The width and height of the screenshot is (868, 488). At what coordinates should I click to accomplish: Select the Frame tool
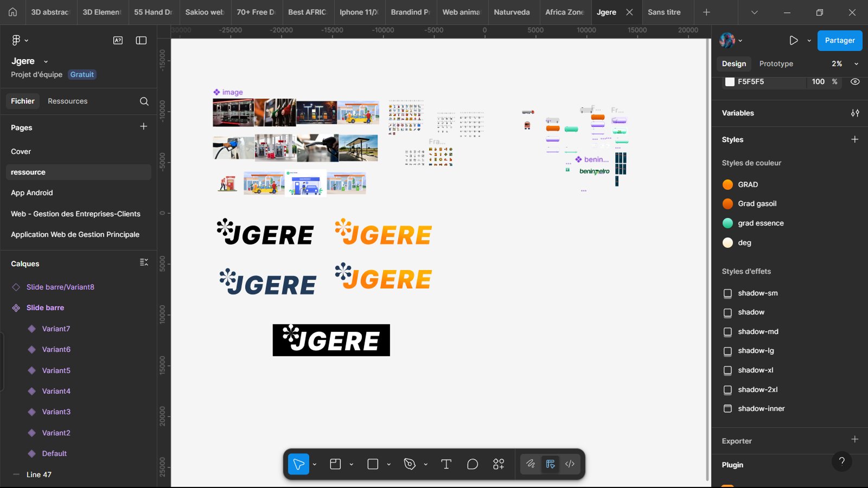tap(335, 464)
